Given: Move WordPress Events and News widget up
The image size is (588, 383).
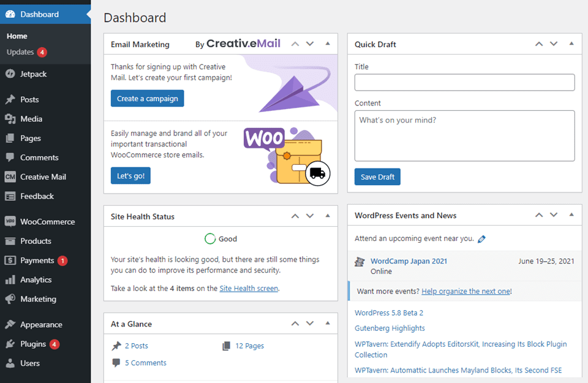Looking at the screenshot, I should click(539, 215).
